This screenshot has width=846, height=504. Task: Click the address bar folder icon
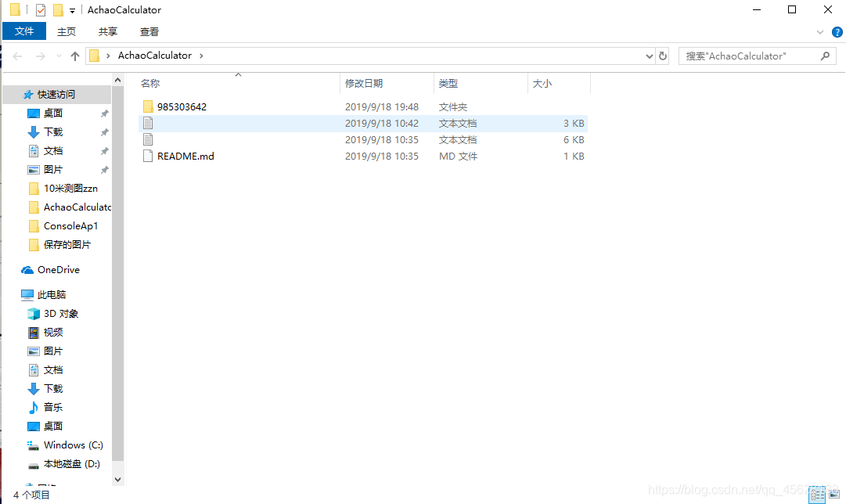point(95,56)
